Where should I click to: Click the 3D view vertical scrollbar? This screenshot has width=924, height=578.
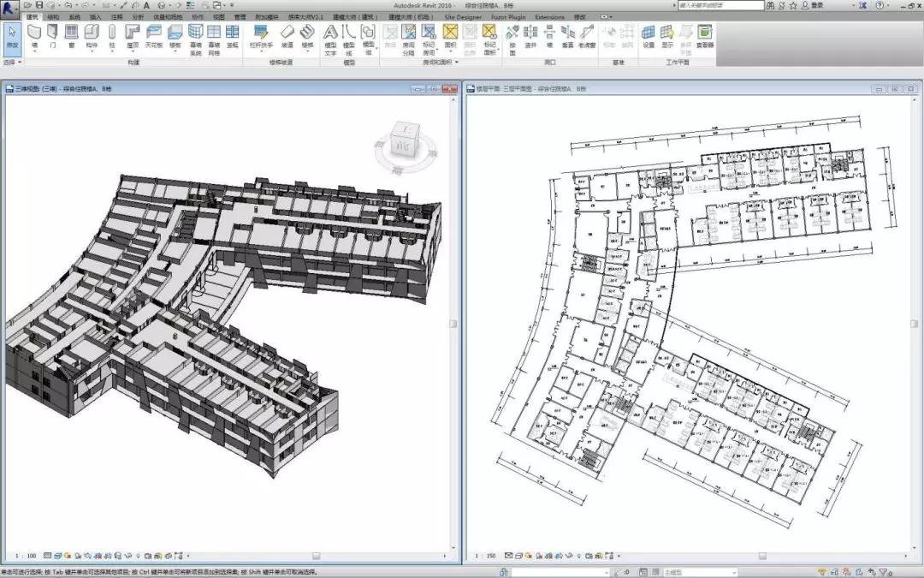(453, 323)
